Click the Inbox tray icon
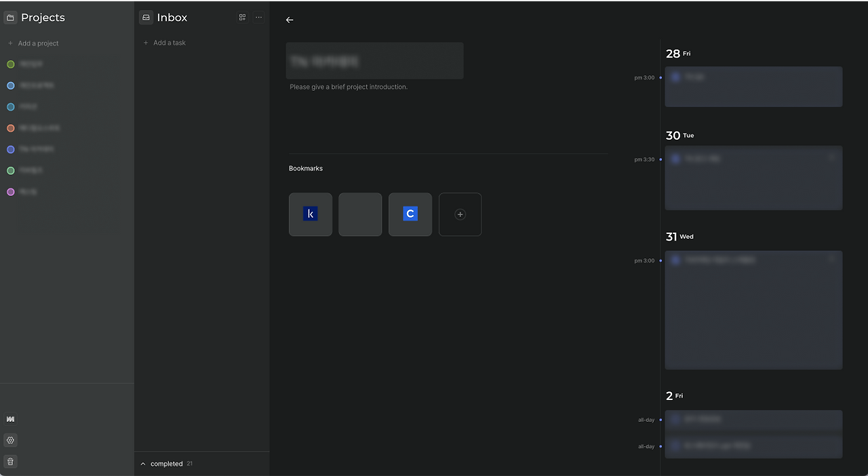The image size is (868, 476). pos(146,18)
